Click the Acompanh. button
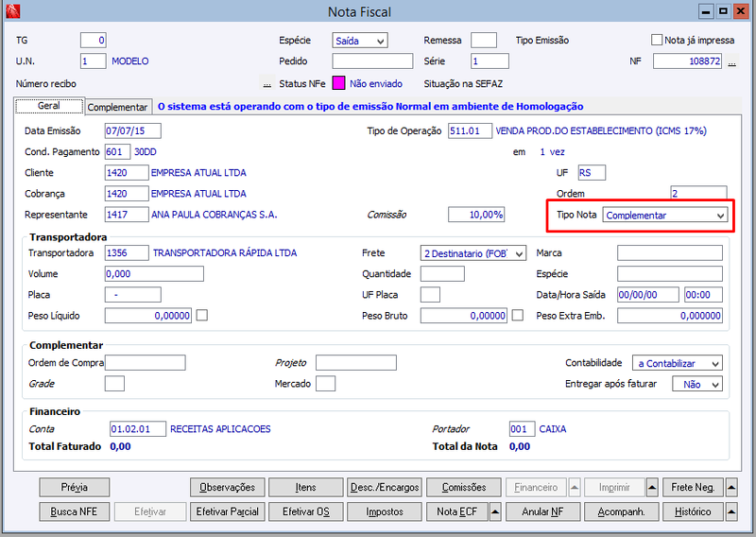Viewport: 756px width, 537px height. pos(622,511)
